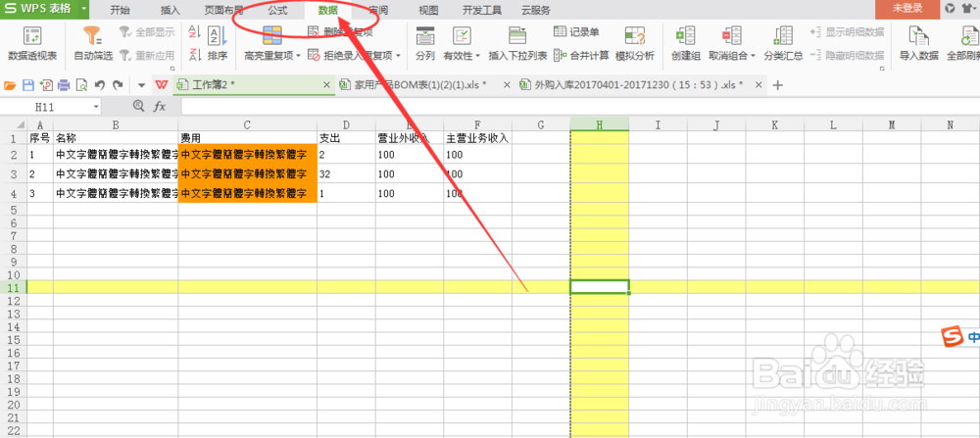This screenshot has width=980, height=438.
Task: Open the outline group dialog launcher
Action: coord(882,69)
